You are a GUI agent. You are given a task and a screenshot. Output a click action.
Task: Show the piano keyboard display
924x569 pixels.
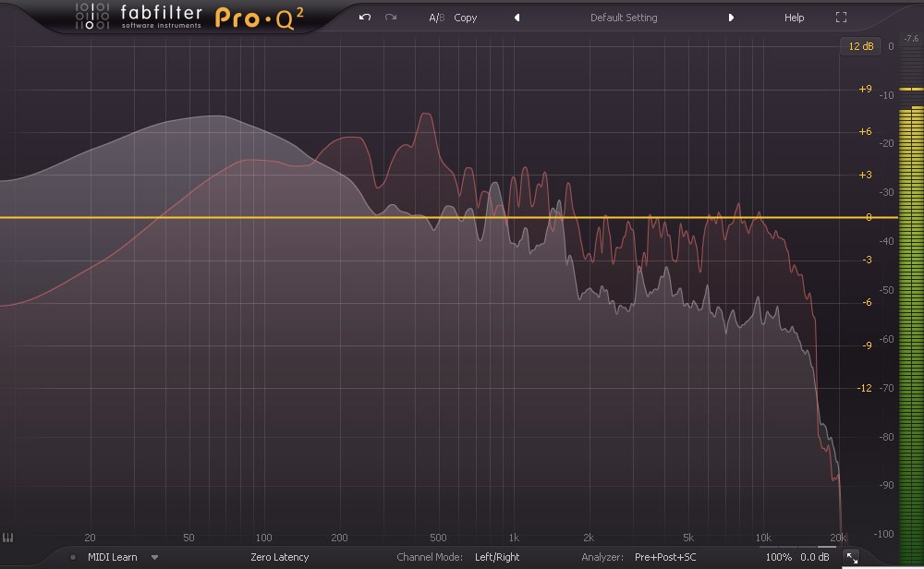[x=7, y=538]
